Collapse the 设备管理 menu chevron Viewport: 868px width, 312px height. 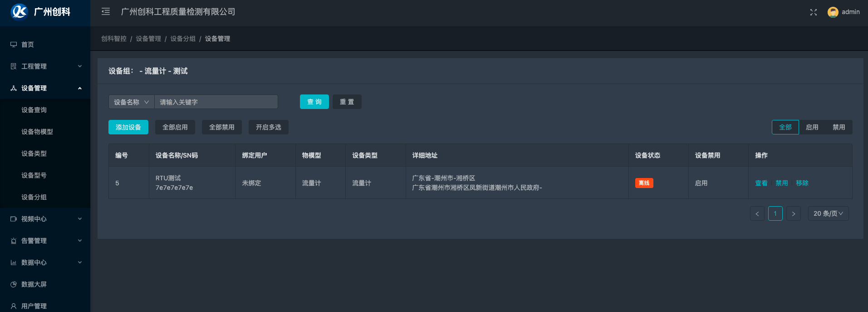point(80,88)
